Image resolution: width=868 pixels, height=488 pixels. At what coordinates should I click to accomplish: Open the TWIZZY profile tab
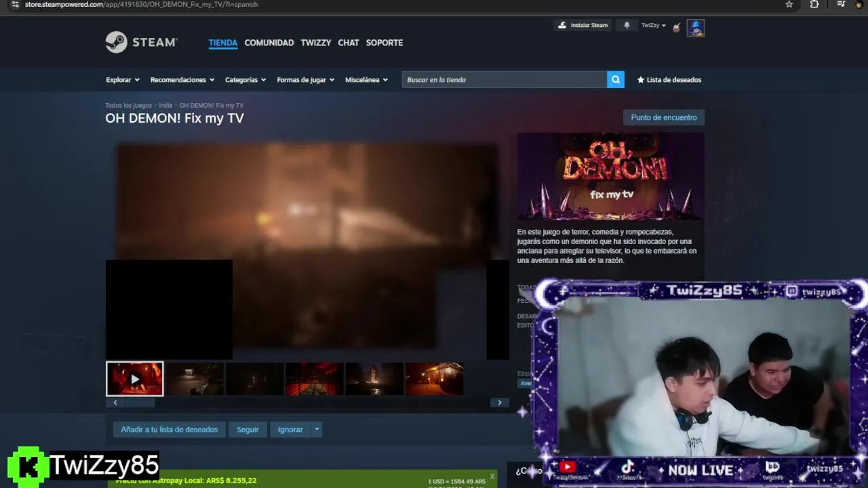click(316, 43)
